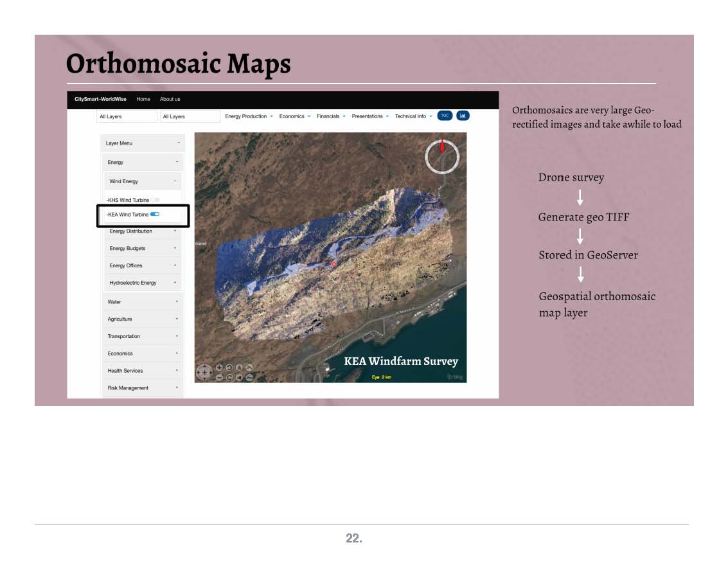Click the map zoom in plus button

pyautogui.click(x=220, y=368)
